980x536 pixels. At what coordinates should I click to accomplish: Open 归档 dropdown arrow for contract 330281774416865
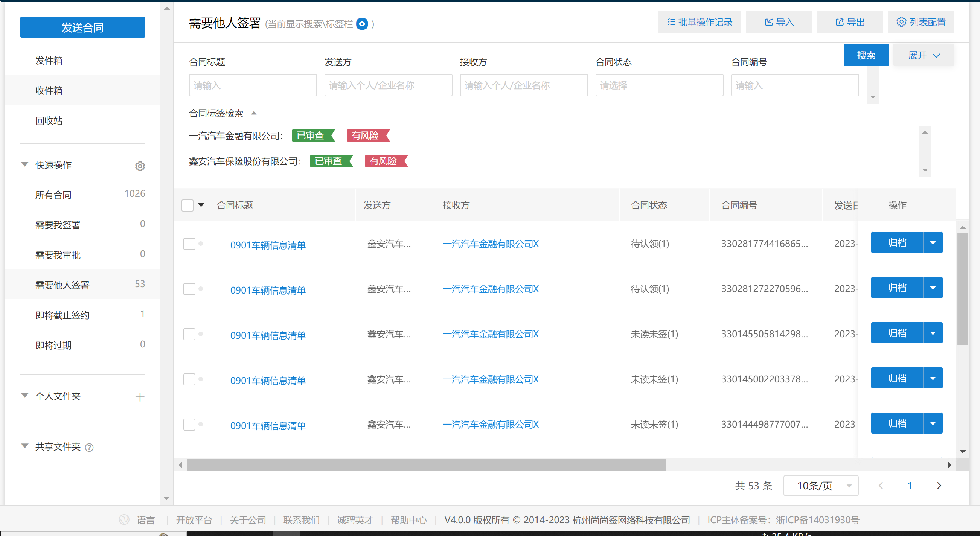tap(933, 242)
